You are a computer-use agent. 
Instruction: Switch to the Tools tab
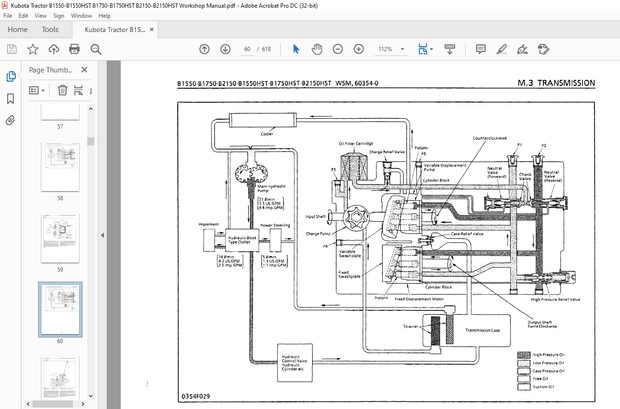[50, 29]
